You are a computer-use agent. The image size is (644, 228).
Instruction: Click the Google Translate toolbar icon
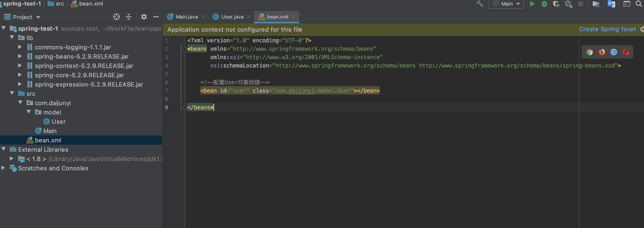[611, 4]
